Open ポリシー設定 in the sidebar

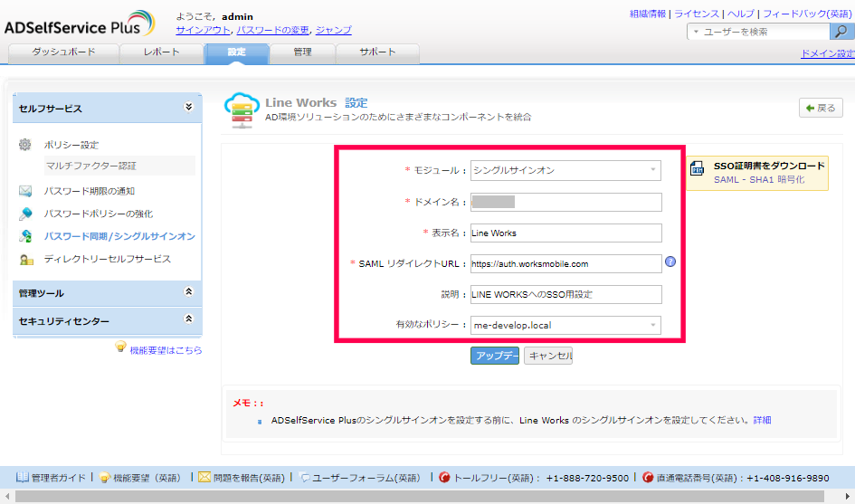71,145
